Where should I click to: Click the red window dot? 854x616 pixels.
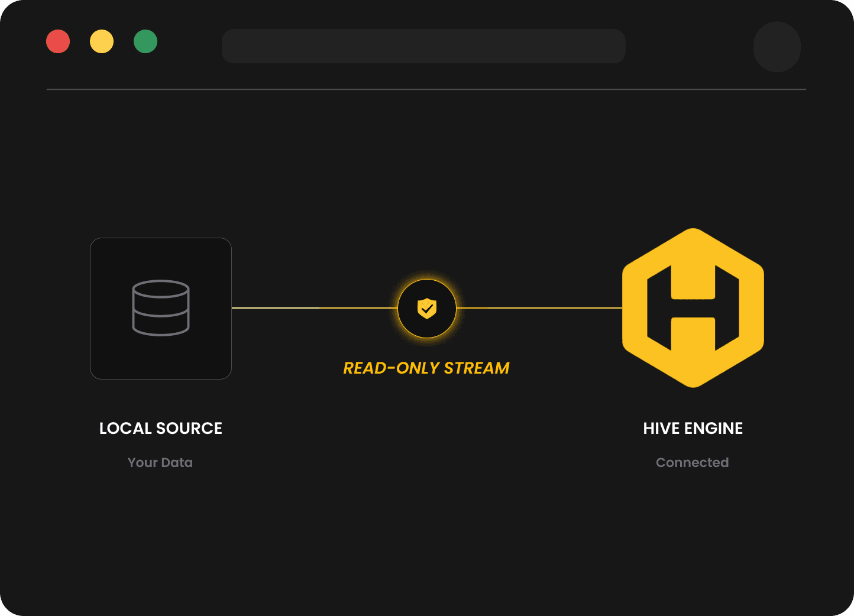click(58, 41)
